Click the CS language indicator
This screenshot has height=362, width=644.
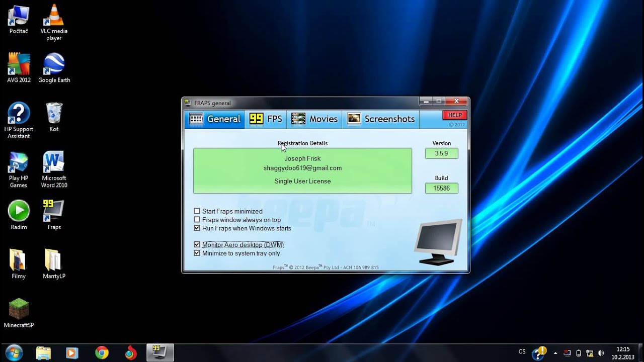pos(522,351)
